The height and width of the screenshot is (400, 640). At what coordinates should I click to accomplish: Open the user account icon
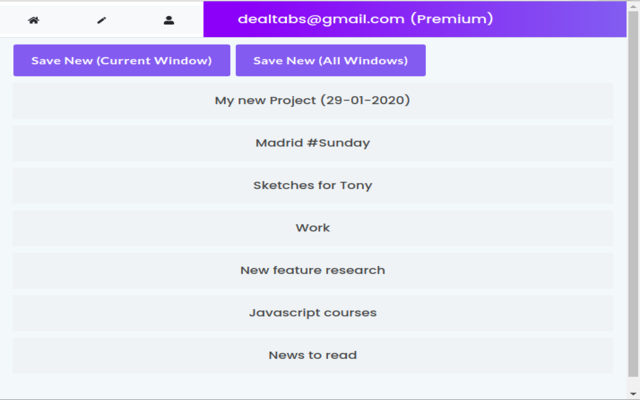[x=169, y=20]
